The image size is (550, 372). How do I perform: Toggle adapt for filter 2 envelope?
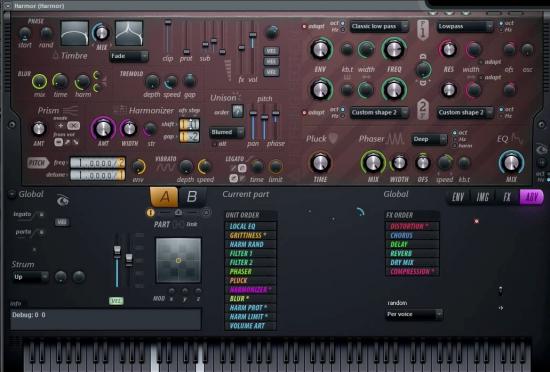[304, 113]
